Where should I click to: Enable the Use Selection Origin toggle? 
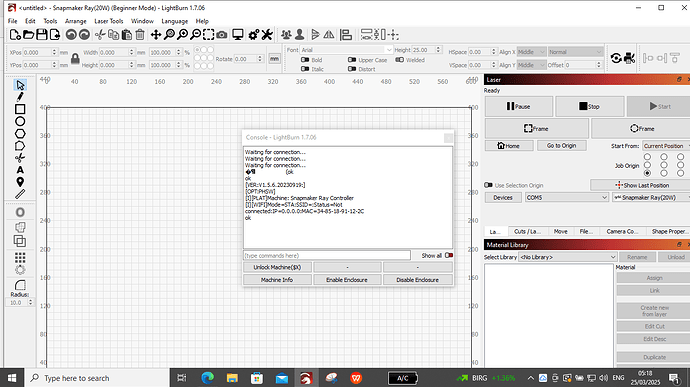(x=488, y=185)
